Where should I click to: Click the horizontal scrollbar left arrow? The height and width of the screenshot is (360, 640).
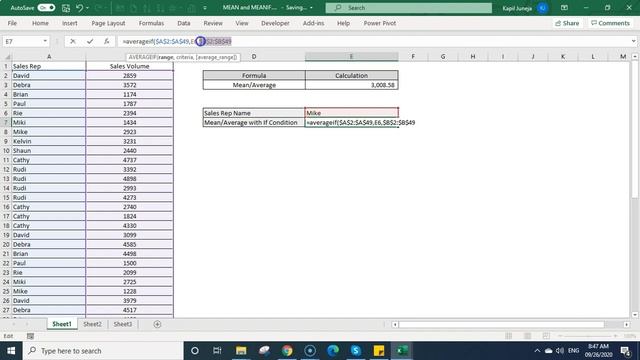(395, 324)
